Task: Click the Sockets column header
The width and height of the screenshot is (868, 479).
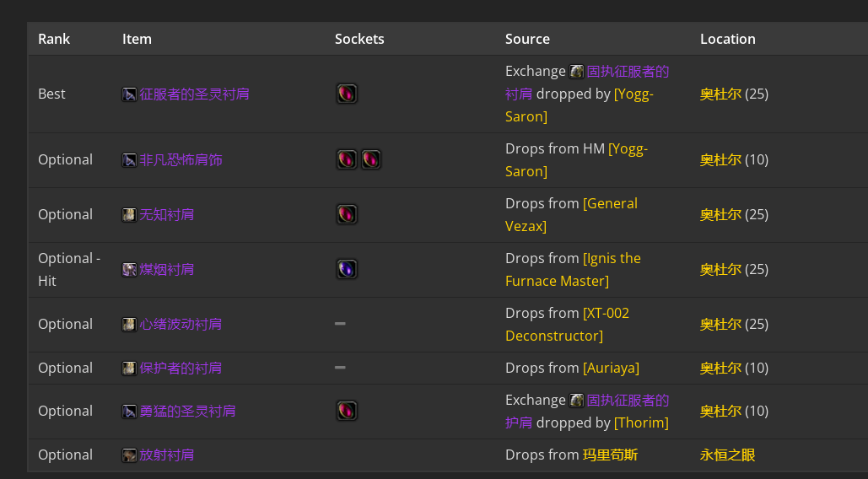Action: [359, 39]
